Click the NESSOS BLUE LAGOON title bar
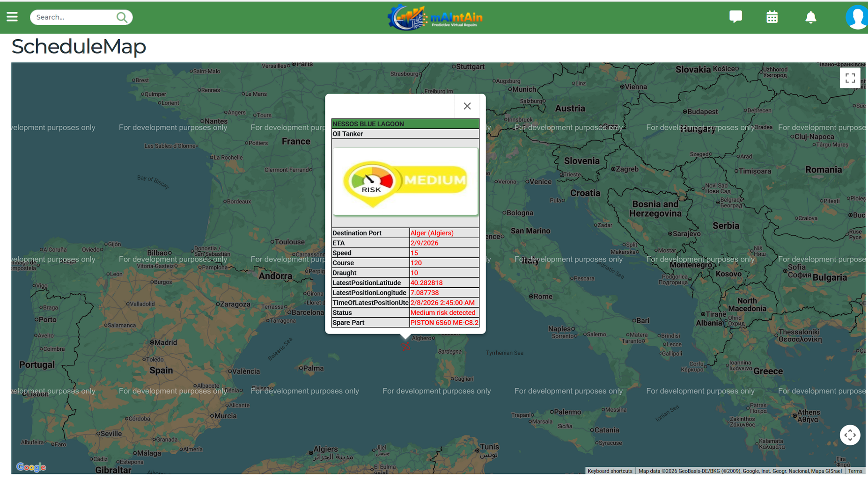The height and width of the screenshot is (479, 868). (405, 124)
